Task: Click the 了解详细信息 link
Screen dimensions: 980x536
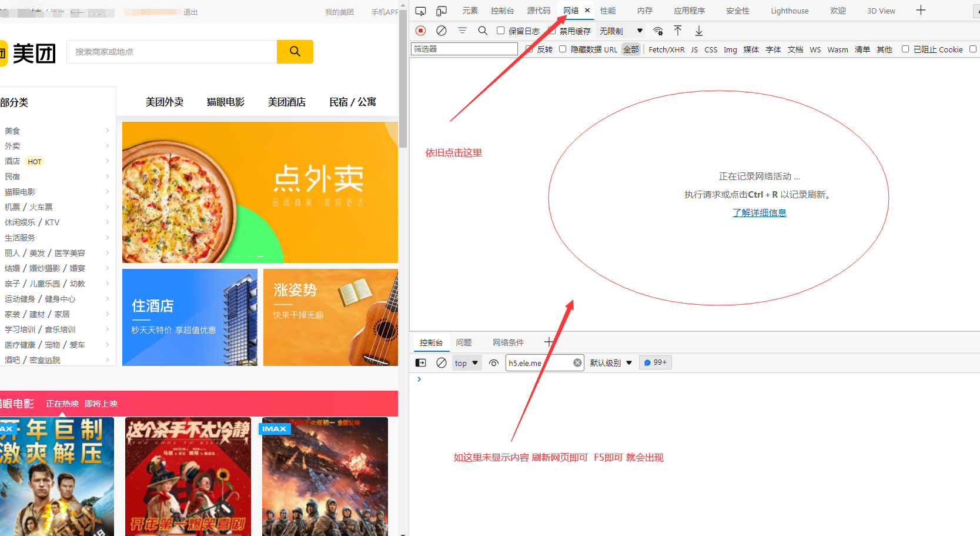Action: [759, 213]
